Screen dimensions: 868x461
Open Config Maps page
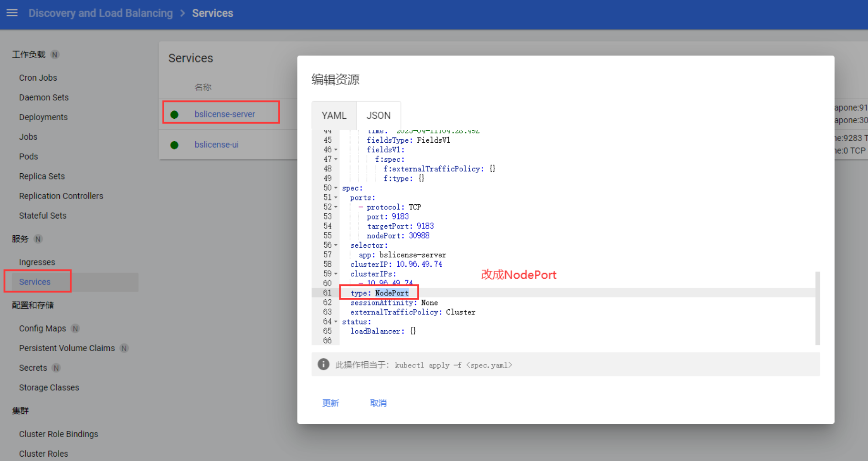coord(42,328)
